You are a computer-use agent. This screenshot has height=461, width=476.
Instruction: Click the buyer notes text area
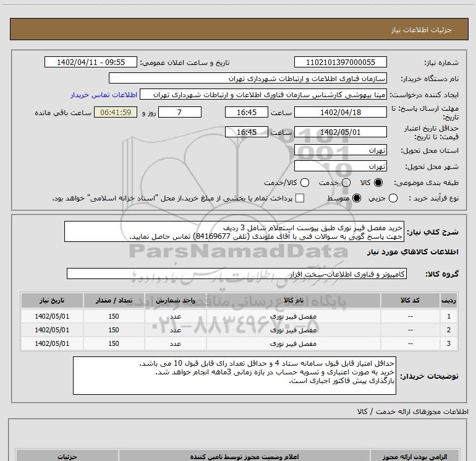point(234,376)
